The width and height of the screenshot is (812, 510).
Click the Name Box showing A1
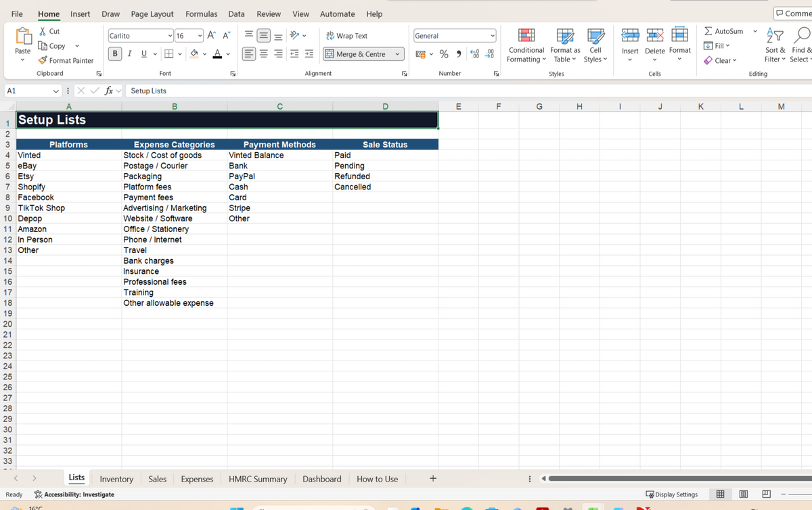(x=32, y=91)
